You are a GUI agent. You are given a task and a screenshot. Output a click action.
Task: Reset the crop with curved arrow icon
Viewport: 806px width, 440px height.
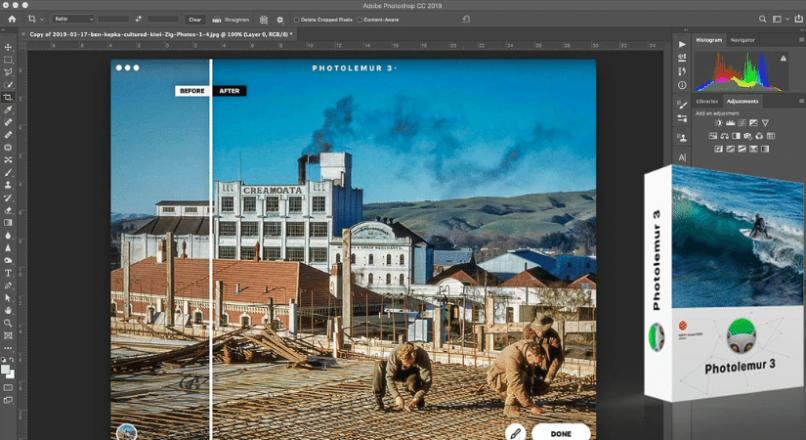coord(466,19)
